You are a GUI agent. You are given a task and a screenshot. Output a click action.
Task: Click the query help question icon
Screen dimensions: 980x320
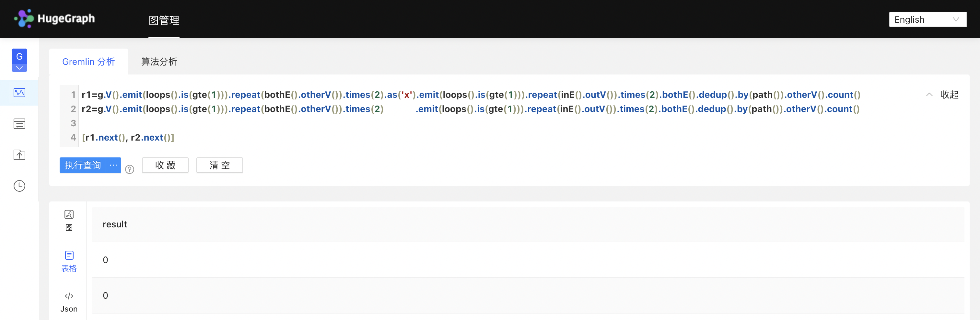click(x=130, y=169)
